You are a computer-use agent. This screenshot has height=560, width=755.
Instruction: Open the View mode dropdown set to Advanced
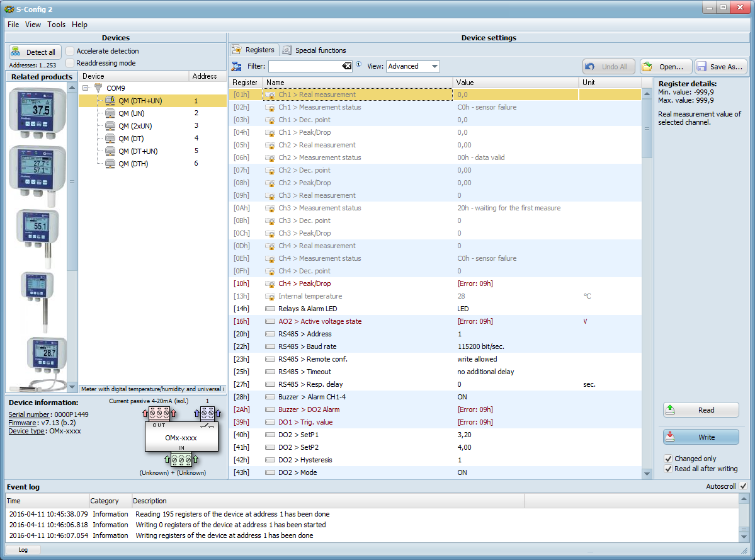(413, 66)
